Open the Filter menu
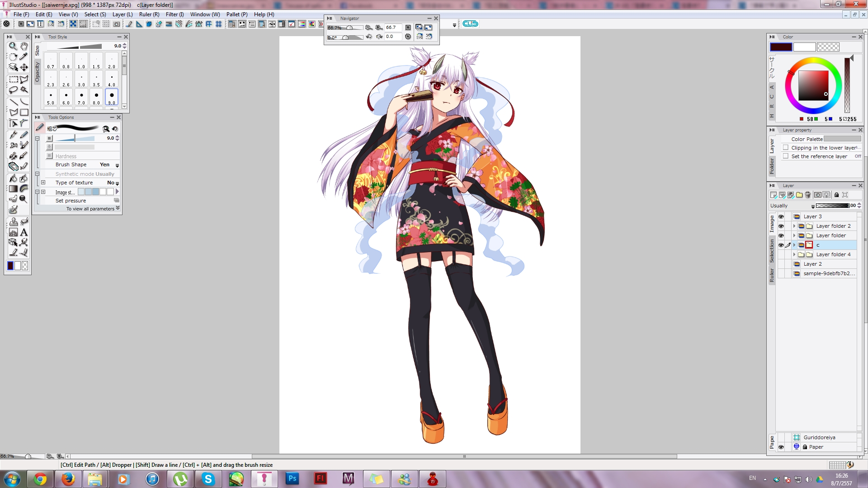Image resolution: width=868 pixels, height=488 pixels. pyautogui.click(x=175, y=14)
